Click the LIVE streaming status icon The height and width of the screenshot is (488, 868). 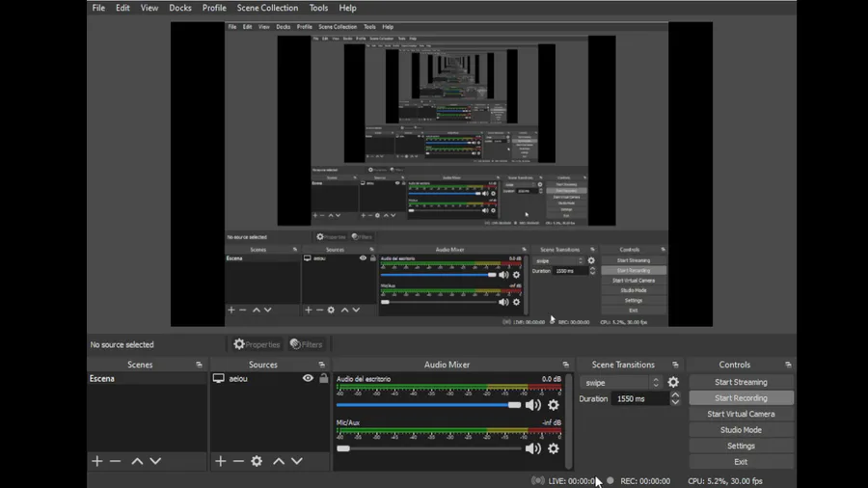click(x=537, y=481)
